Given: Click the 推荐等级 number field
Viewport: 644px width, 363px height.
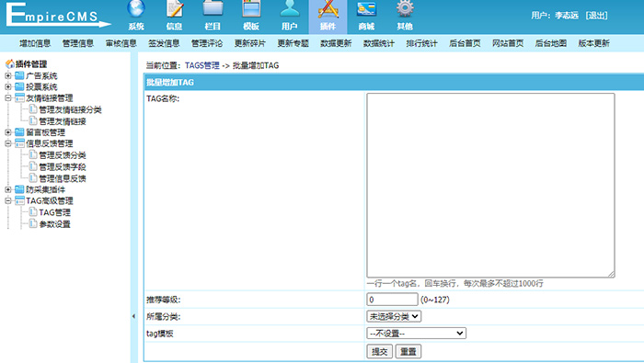Looking at the screenshot, I should pos(392,300).
